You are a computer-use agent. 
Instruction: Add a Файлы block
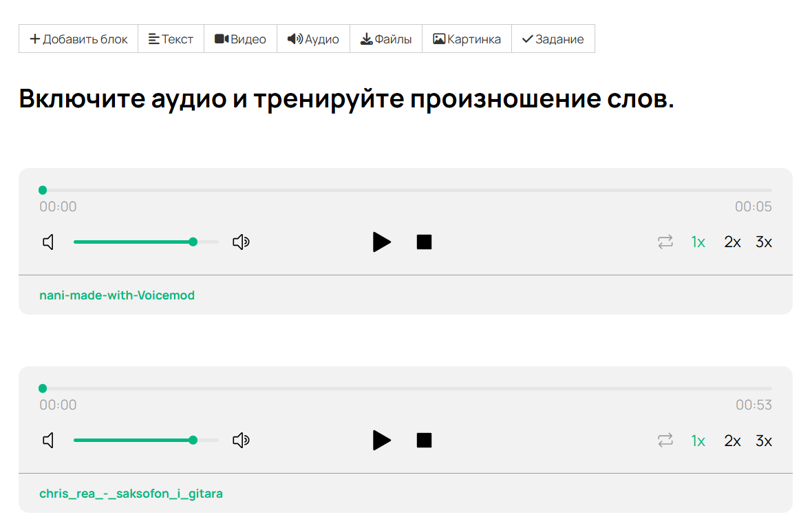386,39
